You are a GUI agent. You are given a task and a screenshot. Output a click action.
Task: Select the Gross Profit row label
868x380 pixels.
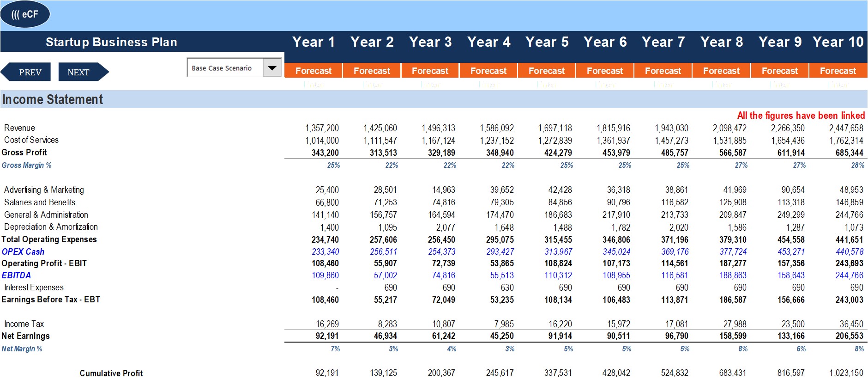pos(24,153)
